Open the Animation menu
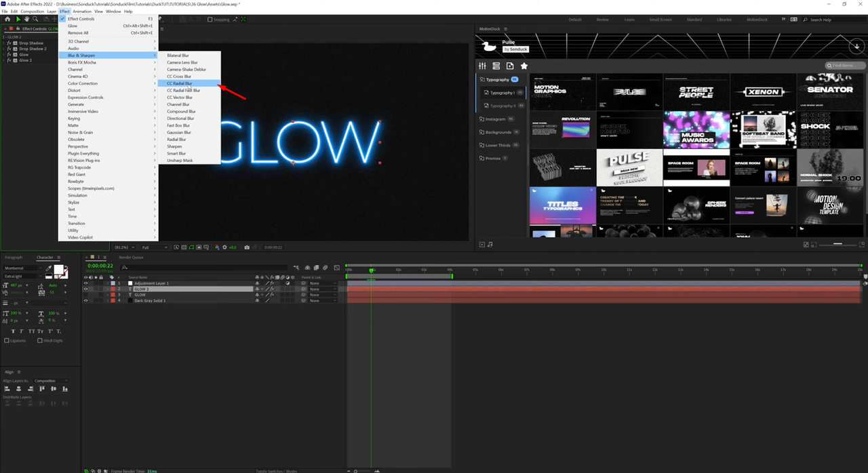The image size is (868, 473). point(81,12)
